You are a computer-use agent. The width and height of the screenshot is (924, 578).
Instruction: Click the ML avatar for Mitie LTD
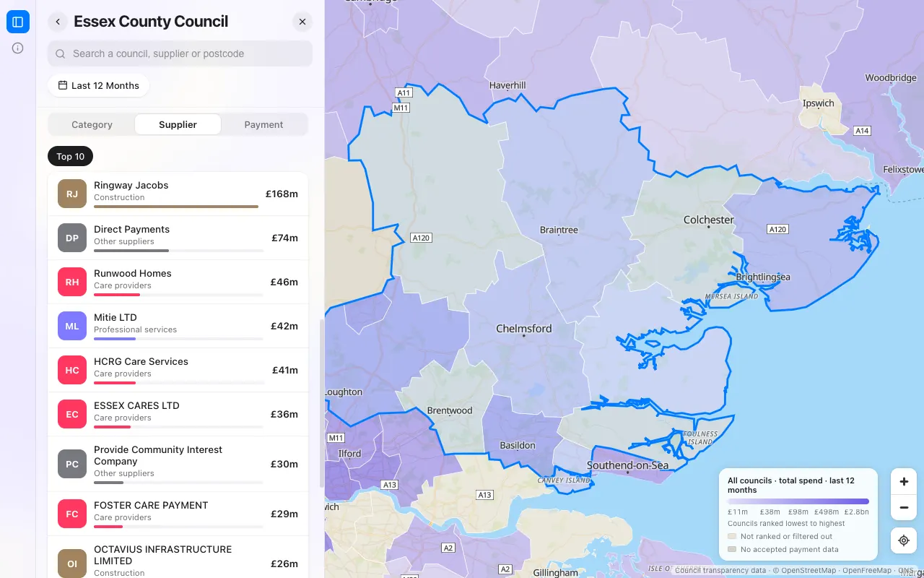[x=72, y=326]
